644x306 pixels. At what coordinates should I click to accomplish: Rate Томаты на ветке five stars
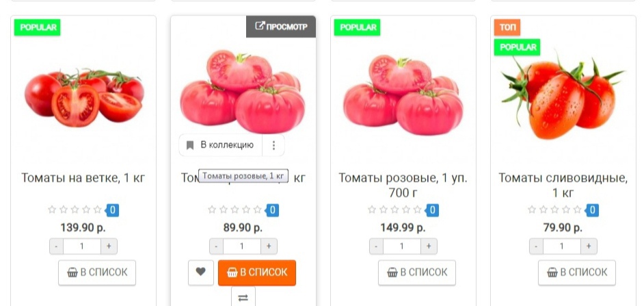tap(97, 209)
